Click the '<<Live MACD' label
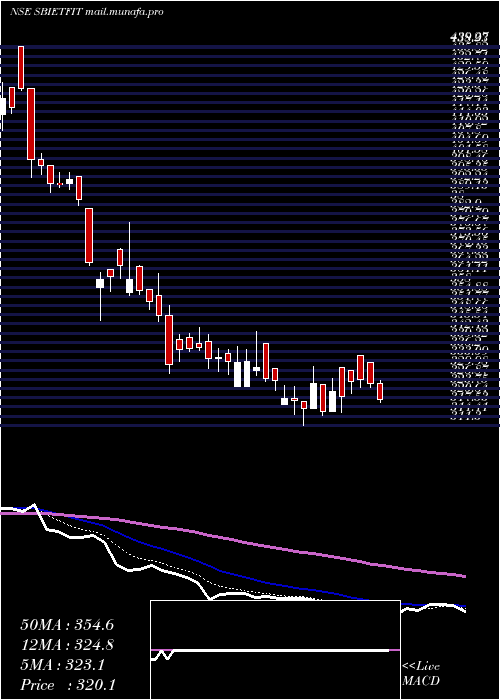 (x=421, y=674)
